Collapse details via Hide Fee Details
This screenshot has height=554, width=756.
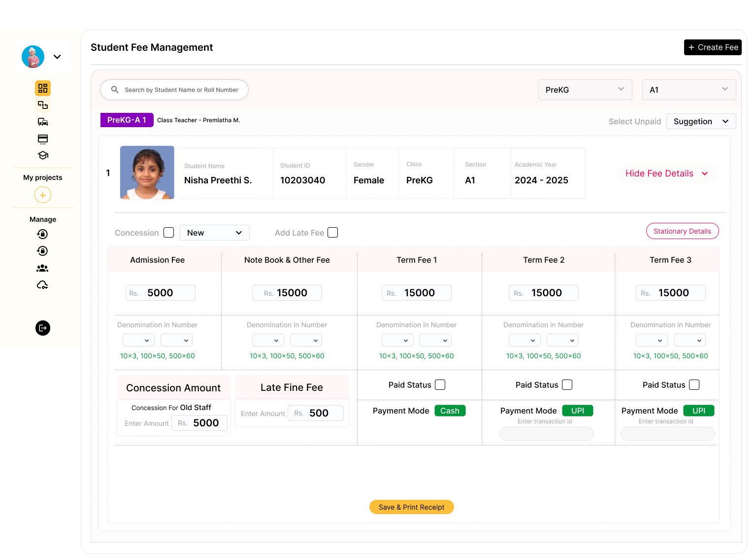(x=666, y=173)
